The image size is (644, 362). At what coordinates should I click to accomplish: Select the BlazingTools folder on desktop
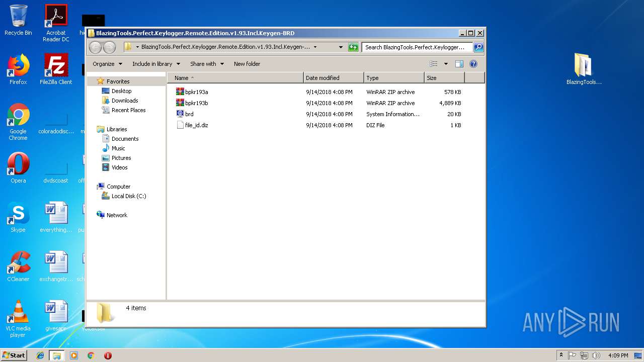coord(584,69)
